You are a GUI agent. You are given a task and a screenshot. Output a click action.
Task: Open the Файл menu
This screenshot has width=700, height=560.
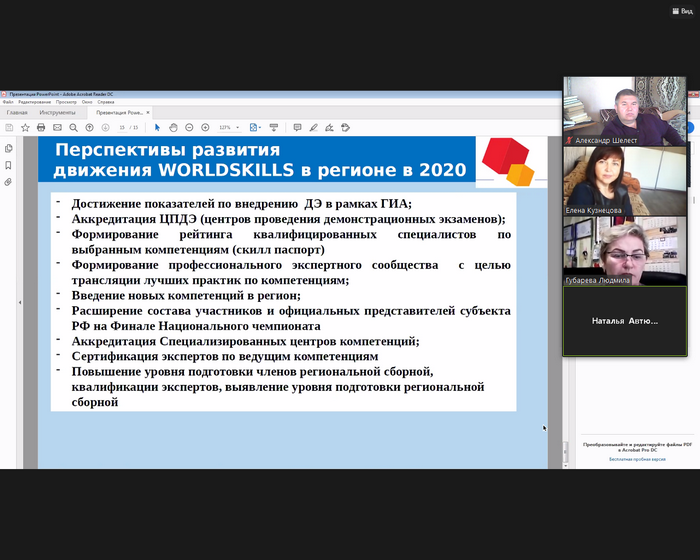(8, 102)
